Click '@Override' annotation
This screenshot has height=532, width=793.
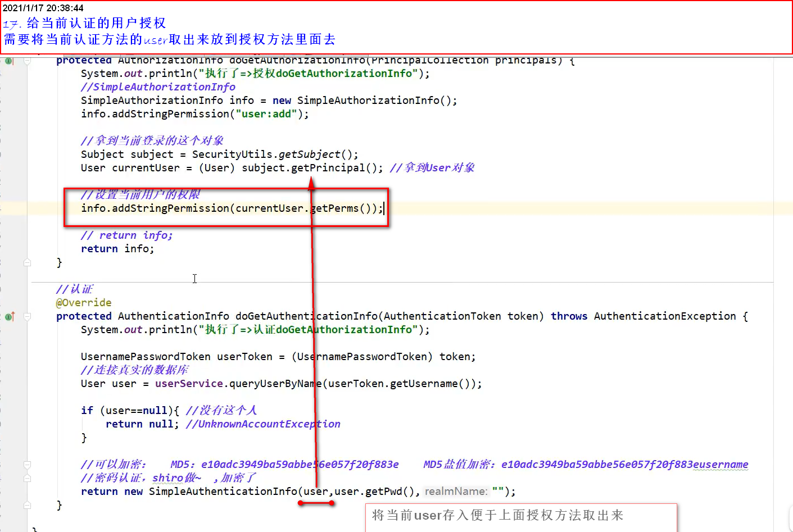click(84, 303)
